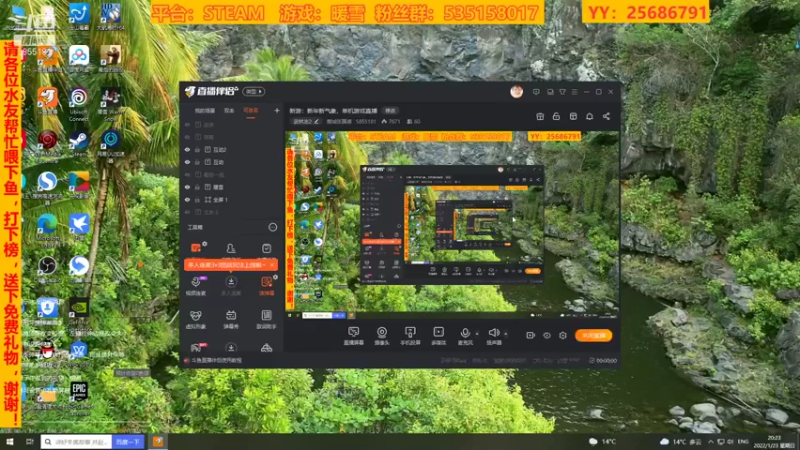The image size is (800, 450).
Task: Switch to the first scene tab
Action: 204,111
